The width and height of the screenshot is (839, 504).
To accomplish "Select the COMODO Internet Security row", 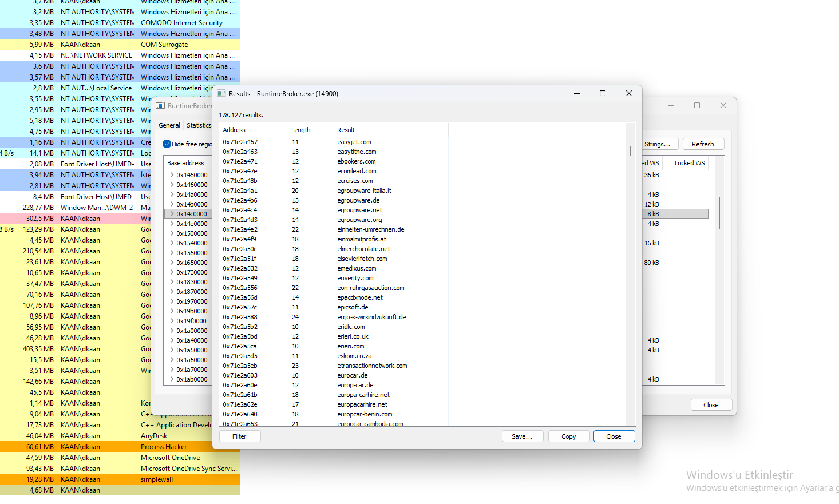I will 120,23.
